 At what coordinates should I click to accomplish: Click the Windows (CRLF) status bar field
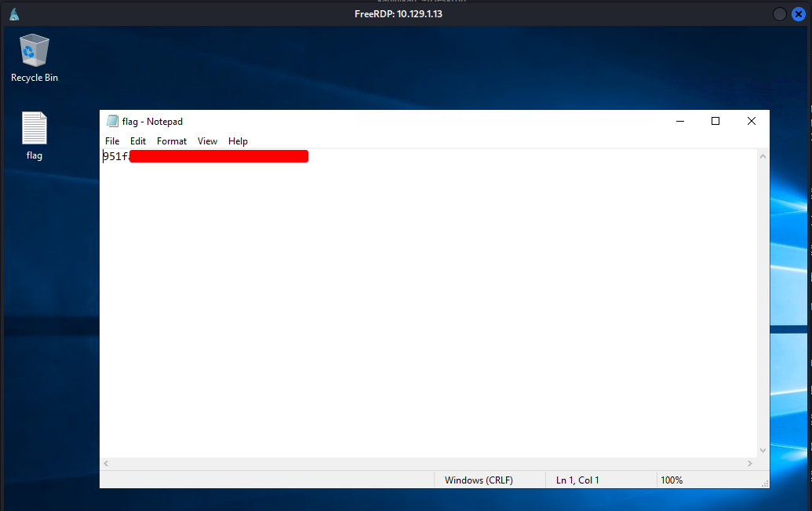coord(479,480)
